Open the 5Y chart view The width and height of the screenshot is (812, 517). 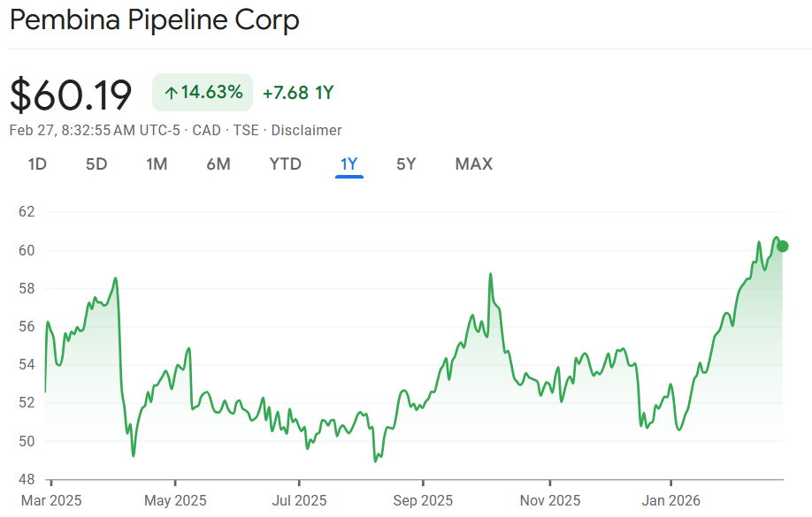[406, 163]
